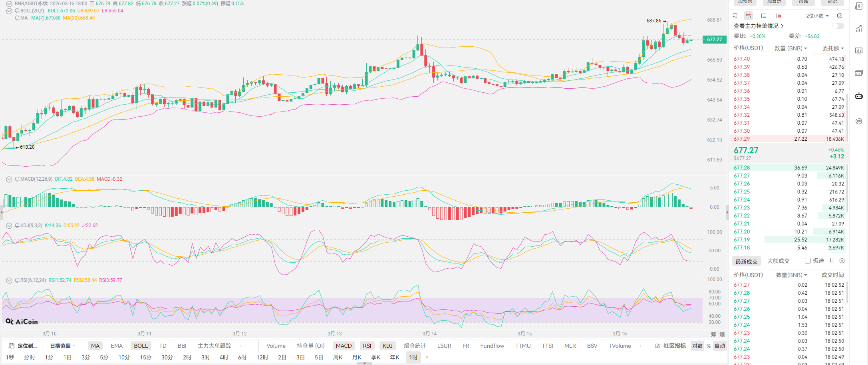Collapse the MACD indicator panel
This screenshot has height=365, width=868.
pyautogui.click(x=9, y=179)
